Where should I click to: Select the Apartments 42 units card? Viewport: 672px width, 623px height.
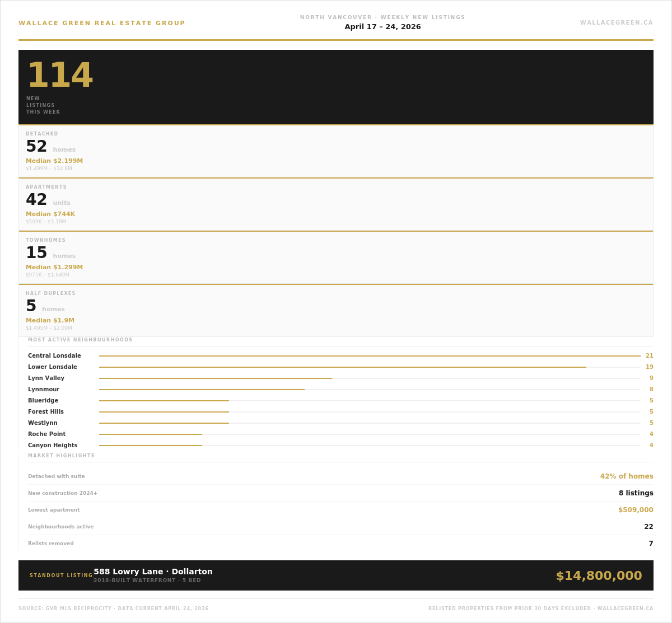click(335, 204)
